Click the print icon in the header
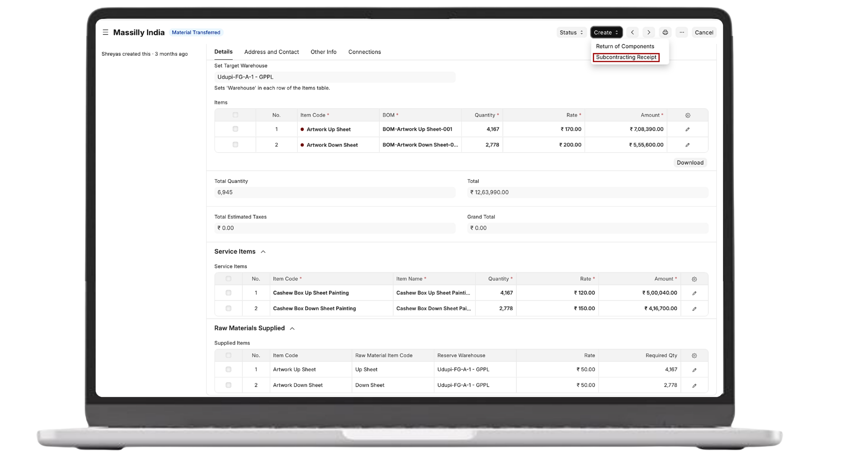This screenshot has height=456, width=868. [x=665, y=32]
